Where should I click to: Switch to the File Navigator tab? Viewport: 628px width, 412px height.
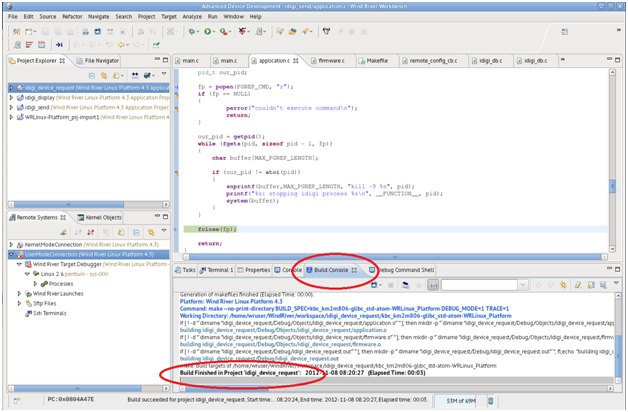98,60
